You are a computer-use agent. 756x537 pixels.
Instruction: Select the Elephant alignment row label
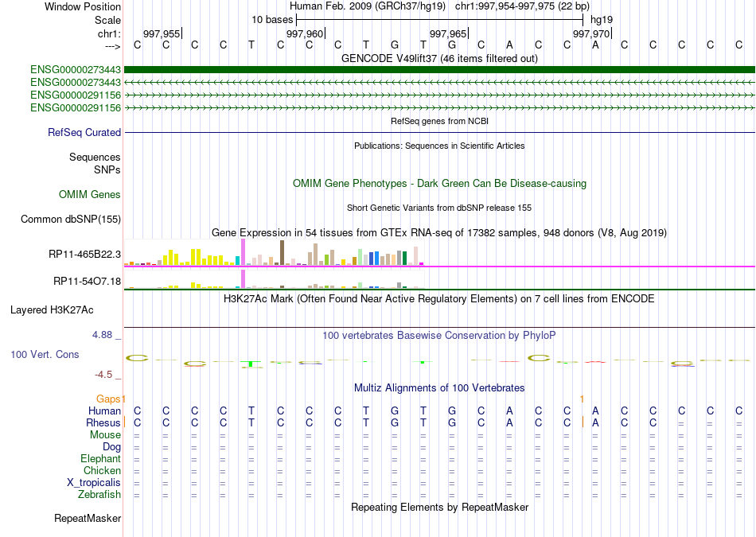pos(101,458)
